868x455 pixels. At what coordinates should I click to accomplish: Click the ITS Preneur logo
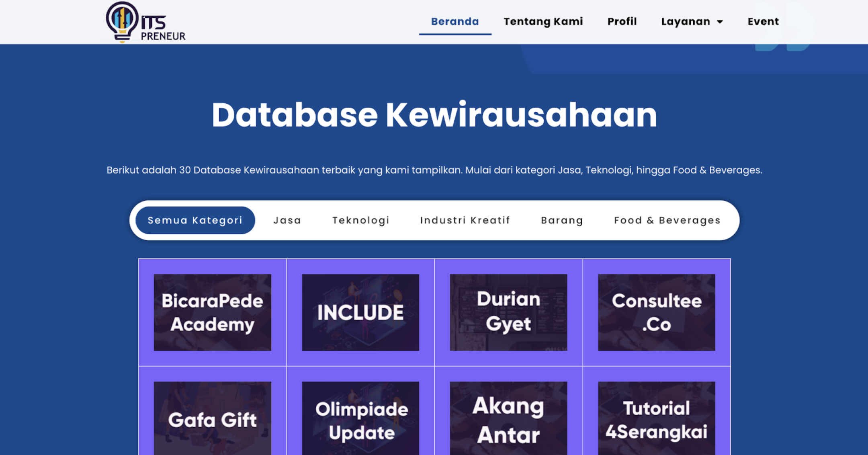pos(145,22)
